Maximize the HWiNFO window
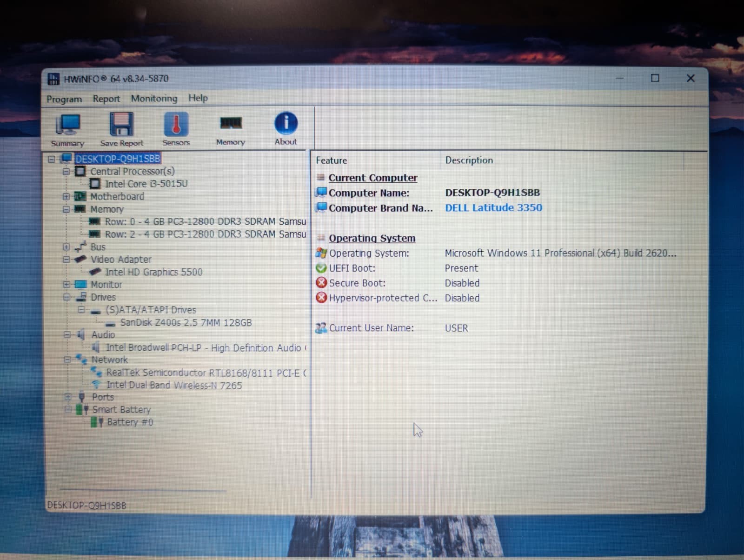744x560 pixels. [x=655, y=78]
